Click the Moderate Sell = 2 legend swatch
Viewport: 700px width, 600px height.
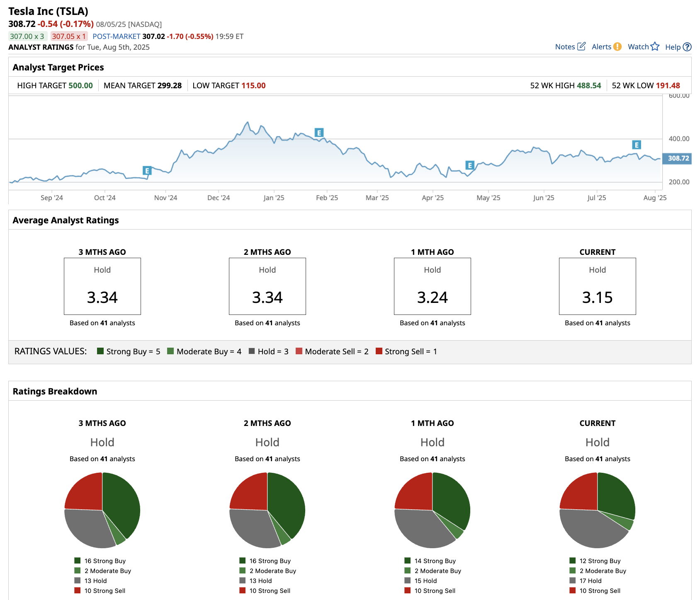(x=299, y=351)
